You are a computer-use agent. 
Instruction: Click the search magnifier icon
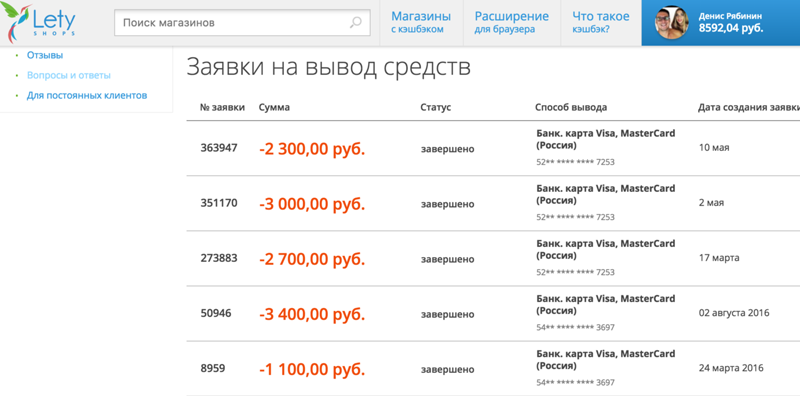(x=356, y=22)
